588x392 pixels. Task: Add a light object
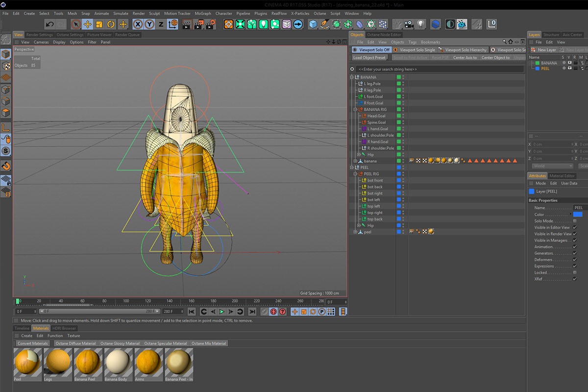420,24
